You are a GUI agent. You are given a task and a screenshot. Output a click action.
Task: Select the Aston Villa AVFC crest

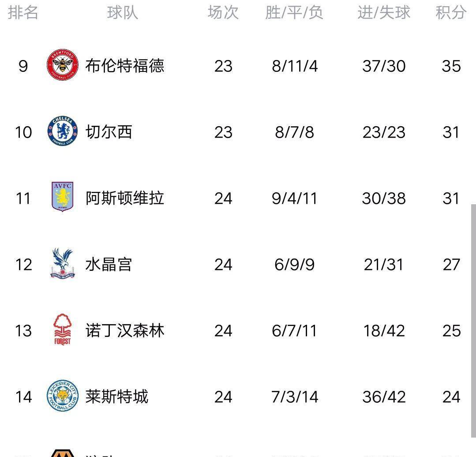[63, 197]
